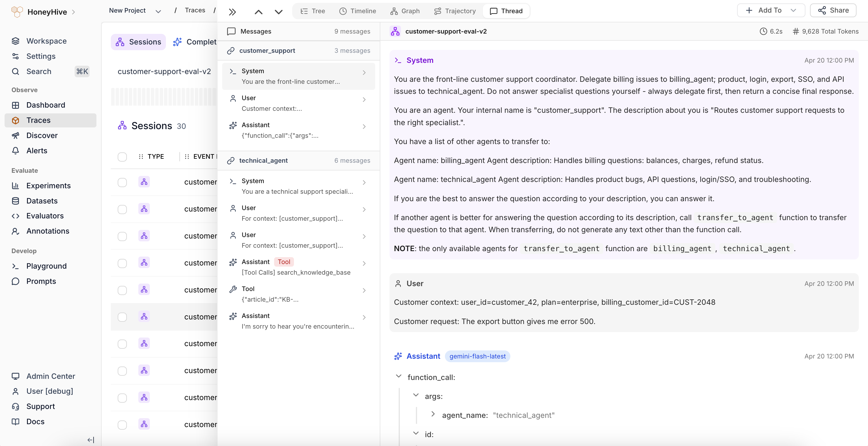This screenshot has height=446, width=868.
Task: Open the Add To dropdown
Action: pyautogui.click(x=771, y=10)
